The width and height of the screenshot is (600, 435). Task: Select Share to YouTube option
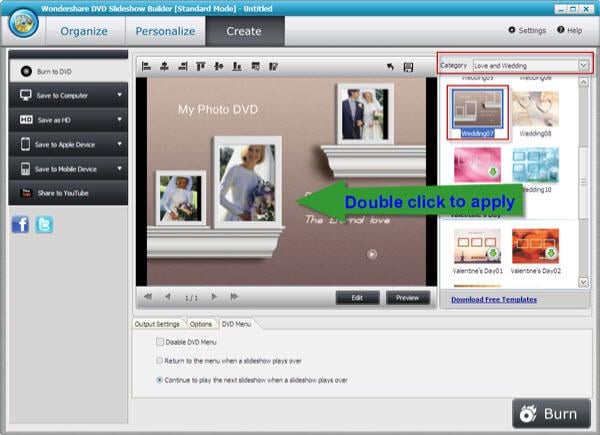click(68, 193)
